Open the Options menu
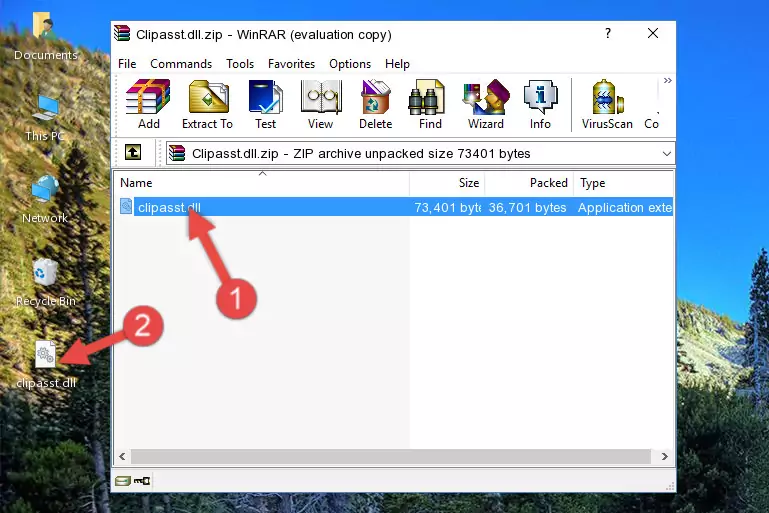 click(x=350, y=64)
